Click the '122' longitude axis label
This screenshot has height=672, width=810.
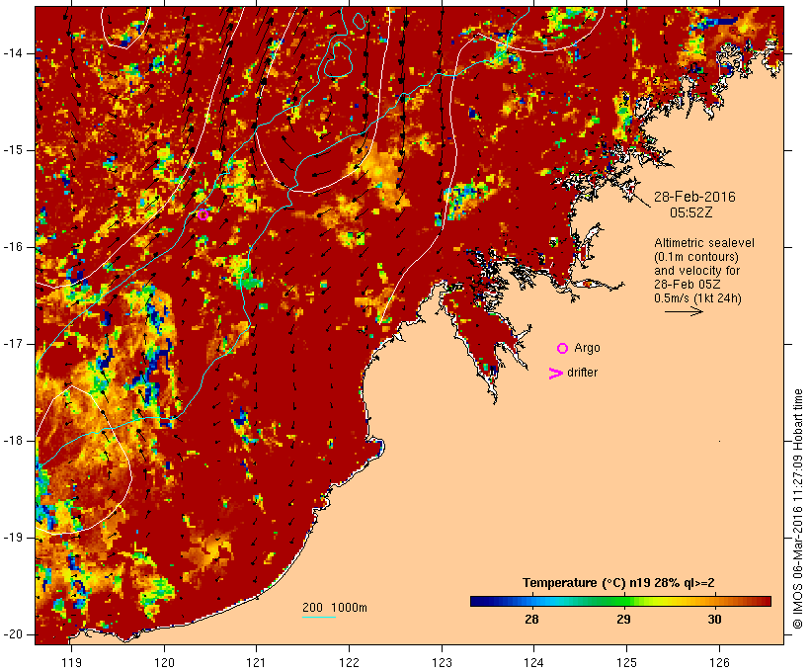click(x=350, y=662)
